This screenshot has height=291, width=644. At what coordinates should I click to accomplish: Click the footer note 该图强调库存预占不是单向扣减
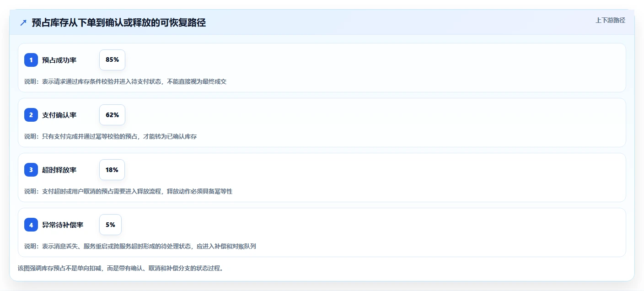(x=121, y=268)
